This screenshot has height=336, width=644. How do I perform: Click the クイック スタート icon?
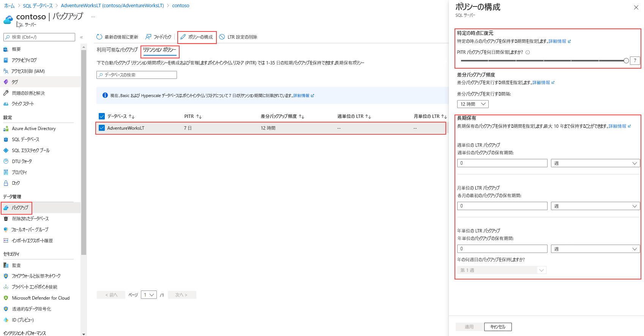tap(6, 104)
